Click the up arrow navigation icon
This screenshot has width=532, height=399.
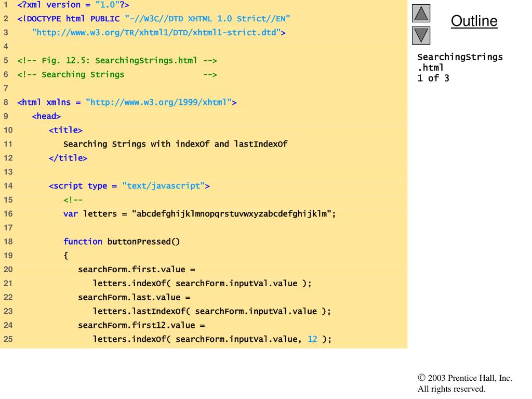point(421,13)
